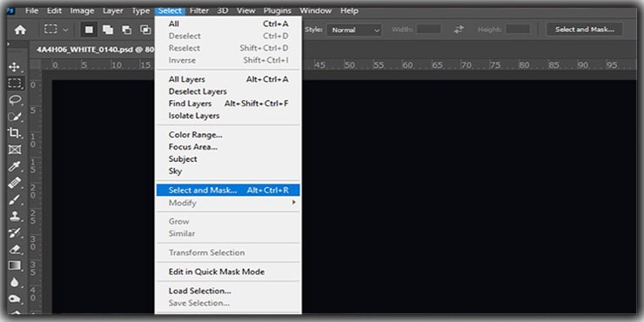This screenshot has width=644, height=322.
Task: Open the Type menu
Action: point(140,10)
